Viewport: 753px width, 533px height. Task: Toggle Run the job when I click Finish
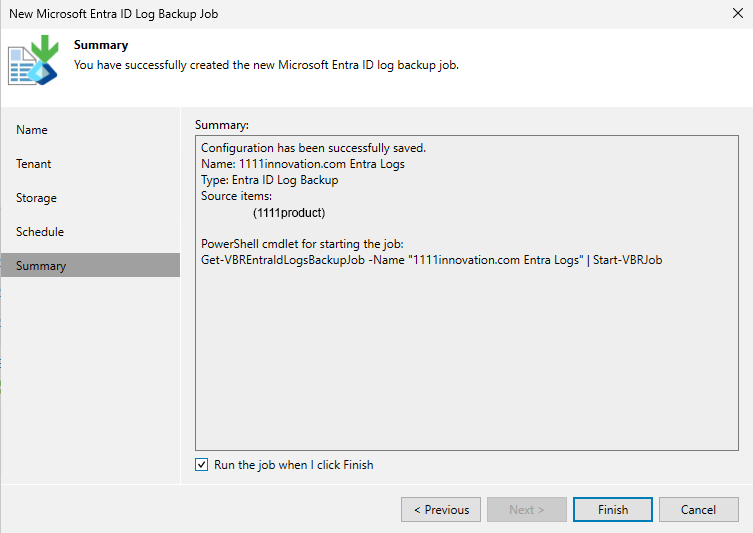(x=202, y=465)
